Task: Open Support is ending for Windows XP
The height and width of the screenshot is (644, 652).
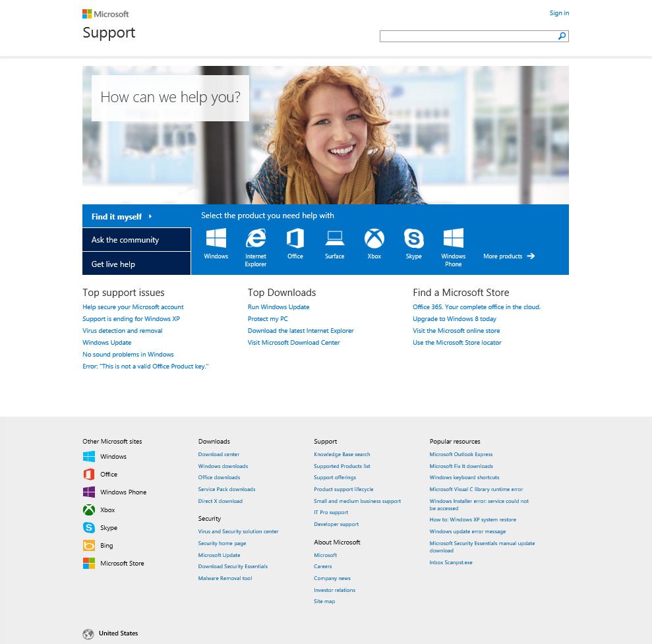Action: 131,319
